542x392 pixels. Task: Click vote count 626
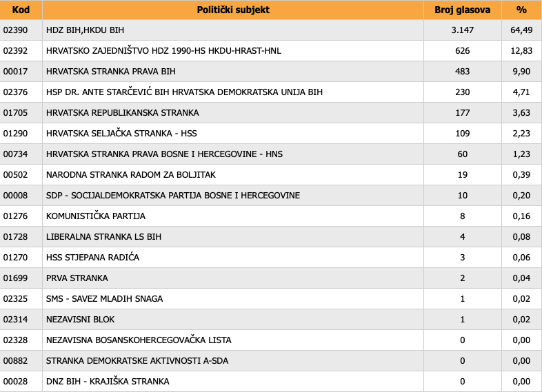(x=463, y=51)
